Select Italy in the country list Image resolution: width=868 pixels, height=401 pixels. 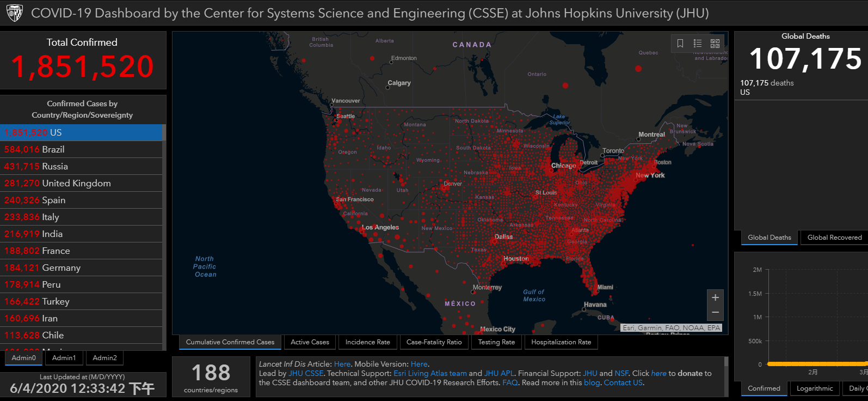(81, 217)
